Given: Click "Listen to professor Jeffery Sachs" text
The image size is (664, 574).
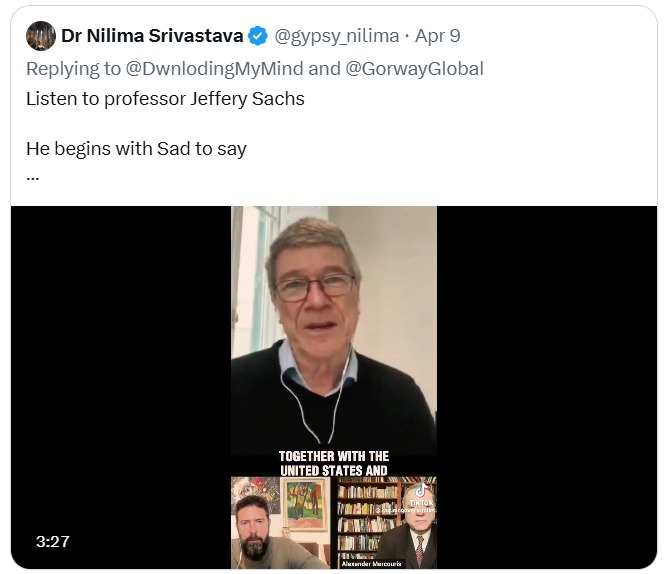Looking at the screenshot, I should tap(165, 99).
